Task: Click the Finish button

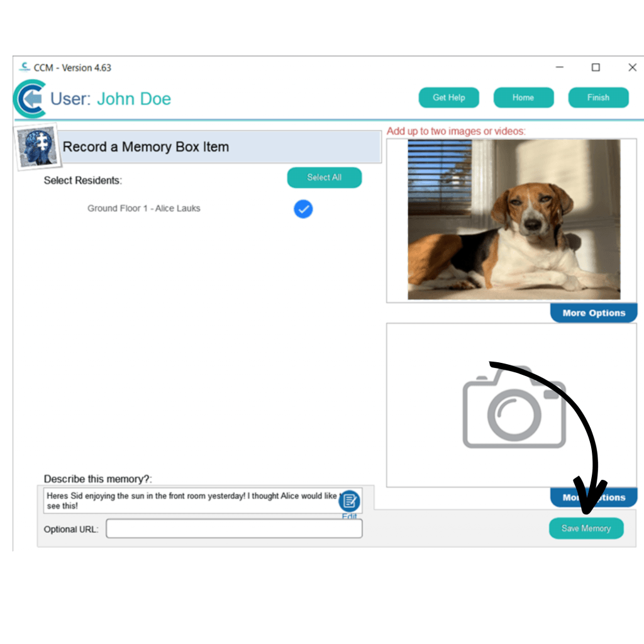Action: 598,97
